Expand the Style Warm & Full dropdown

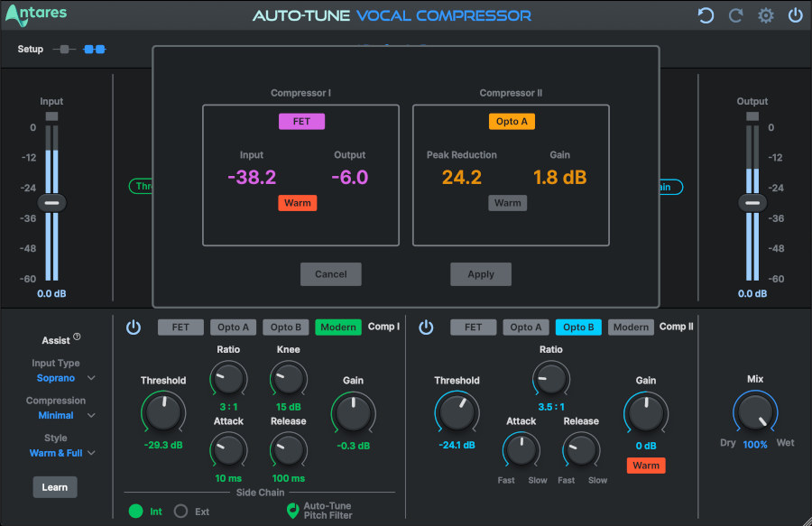coord(58,453)
